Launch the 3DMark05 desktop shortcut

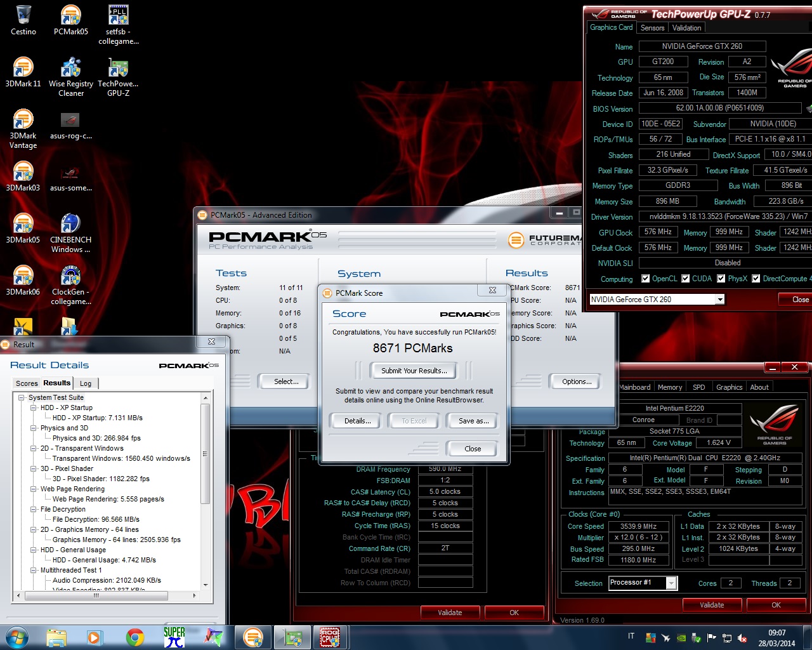(x=23, y=229)
